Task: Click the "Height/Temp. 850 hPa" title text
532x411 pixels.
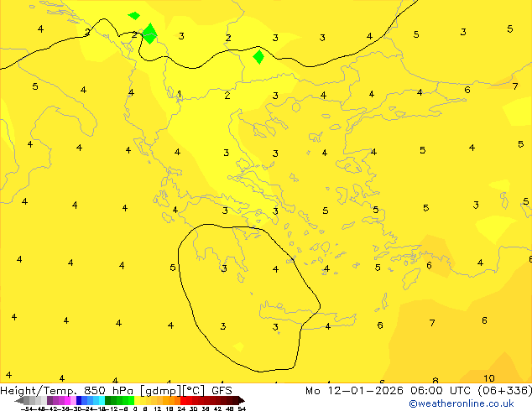Action: click(67, 391)
